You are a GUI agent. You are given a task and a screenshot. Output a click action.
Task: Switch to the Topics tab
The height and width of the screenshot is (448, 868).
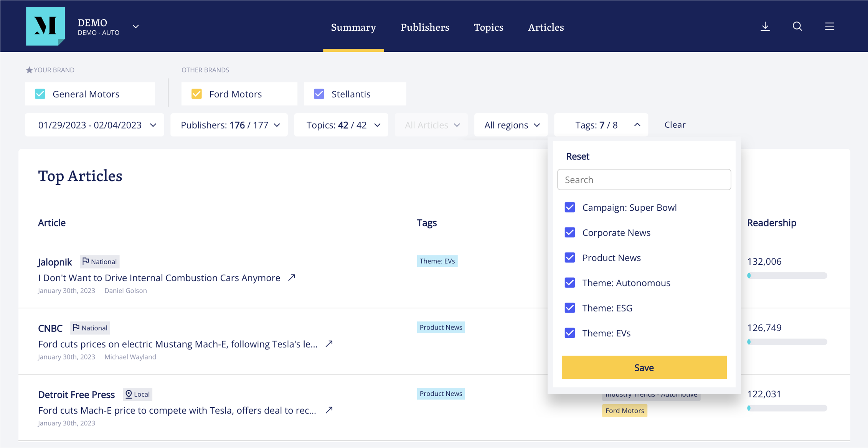point(488,27)
